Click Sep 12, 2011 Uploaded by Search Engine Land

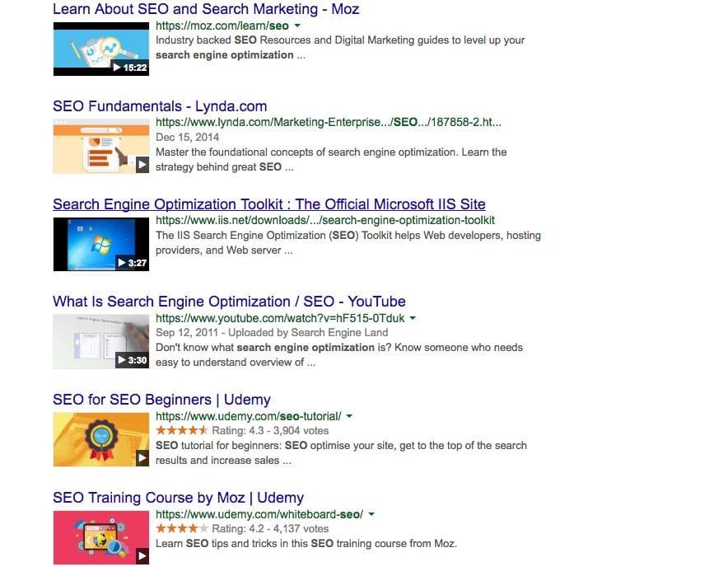coord(272,333)
